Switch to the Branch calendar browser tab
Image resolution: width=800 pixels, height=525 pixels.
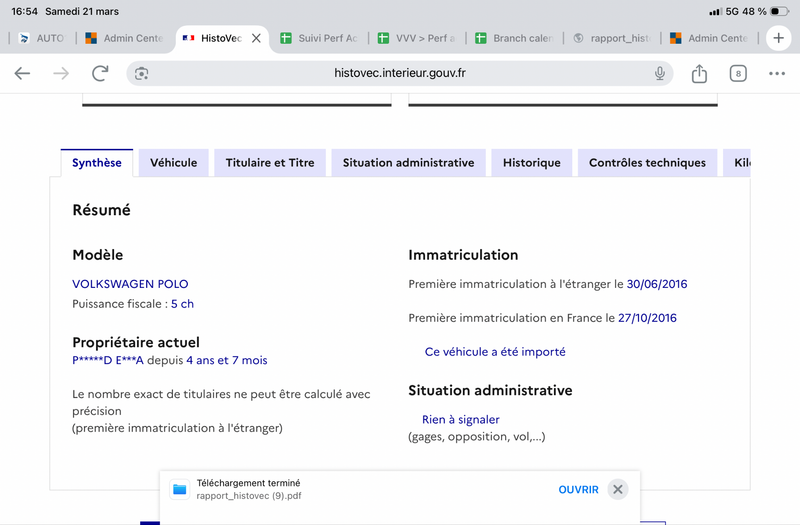coord(513,38)
